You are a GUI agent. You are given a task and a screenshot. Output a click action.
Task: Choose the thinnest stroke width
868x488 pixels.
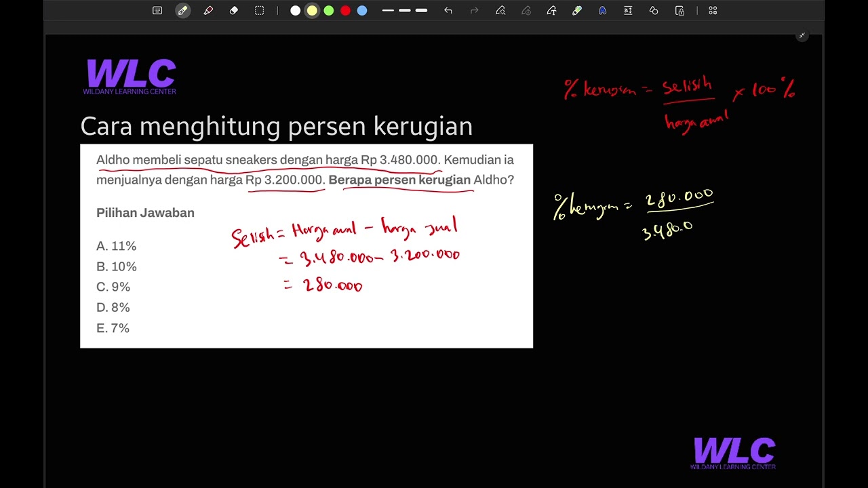388,11
